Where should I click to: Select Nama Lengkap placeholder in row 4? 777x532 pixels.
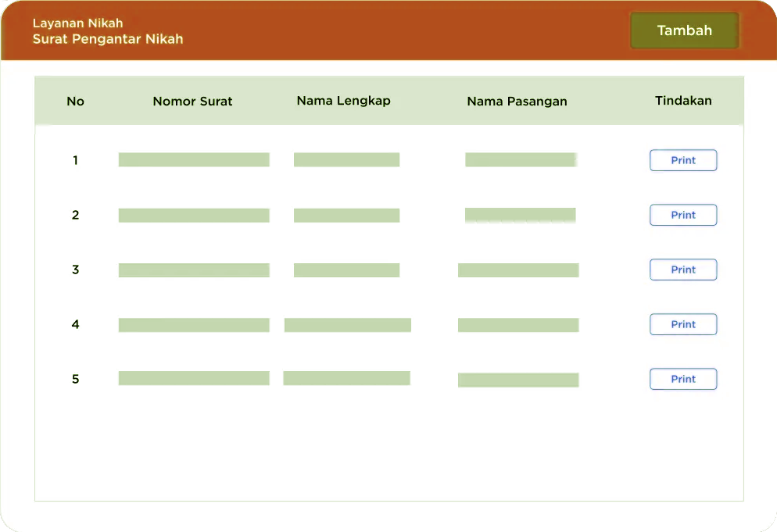click(347, 325)
